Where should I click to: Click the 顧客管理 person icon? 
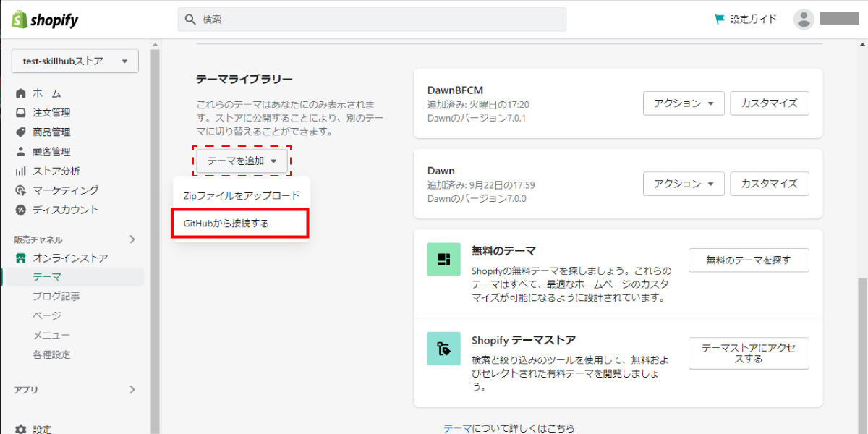tap(20, 151)
